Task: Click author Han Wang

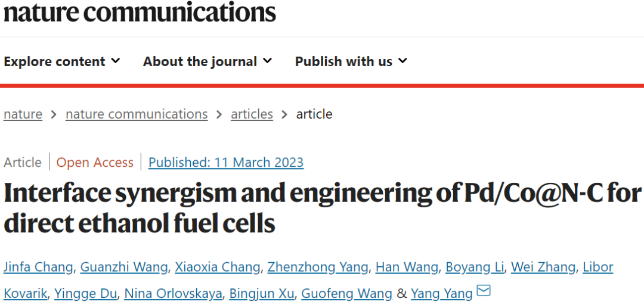Action: [407, 267]
